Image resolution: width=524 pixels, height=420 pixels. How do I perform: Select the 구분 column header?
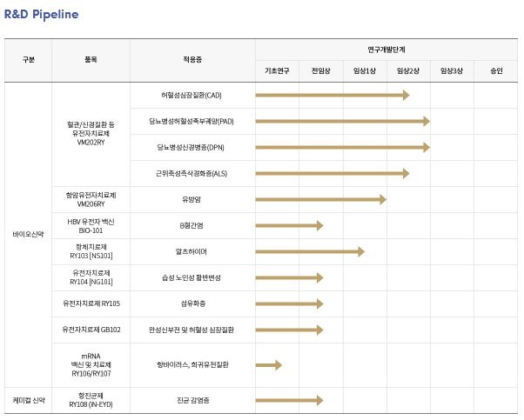29,60
